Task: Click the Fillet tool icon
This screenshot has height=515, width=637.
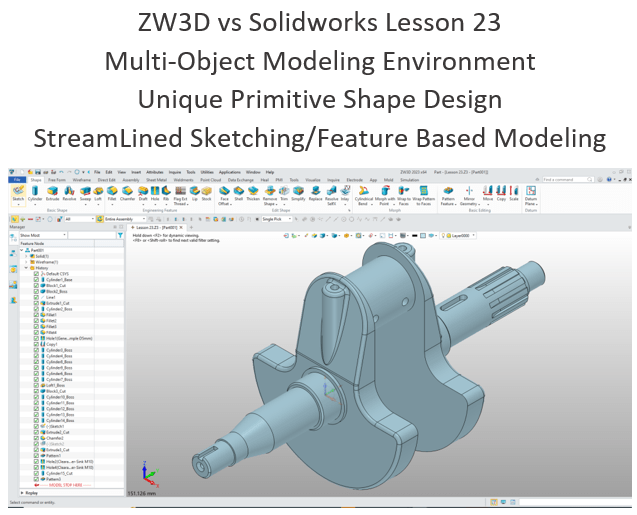Action: pyautogui.click(x=113, y=191)
